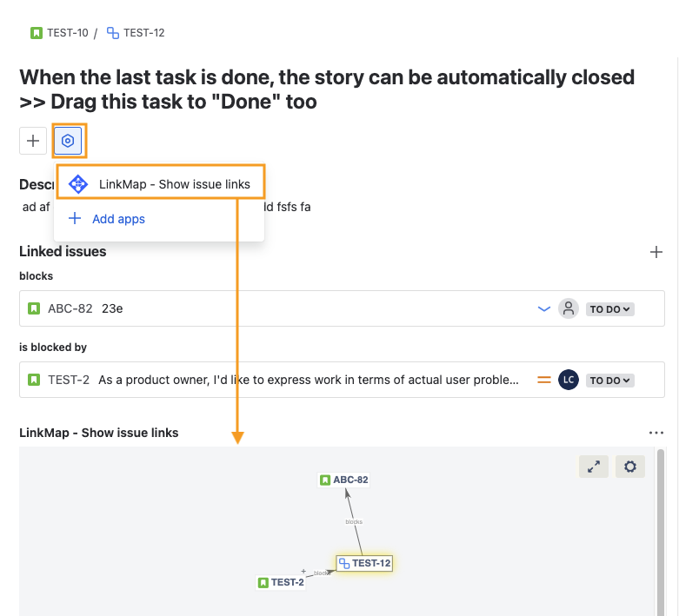
Task: Click the 'Linked issues' section heading
Action: 63,251
